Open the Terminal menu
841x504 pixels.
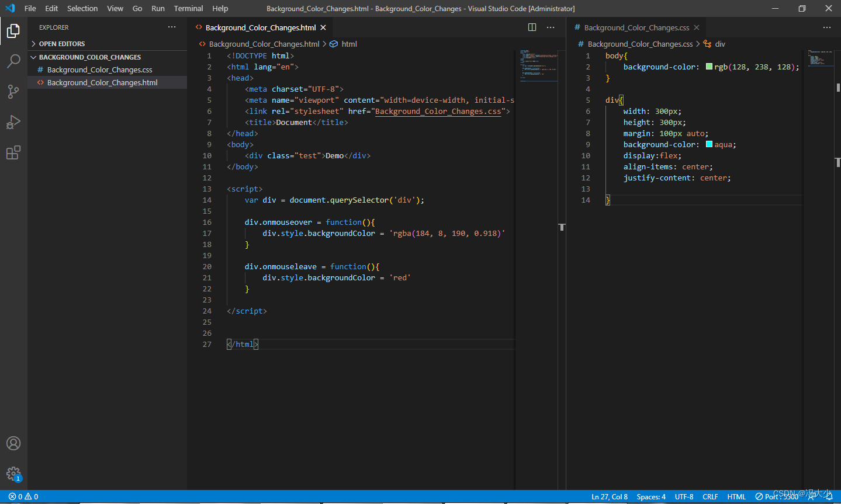pos(188,8)
